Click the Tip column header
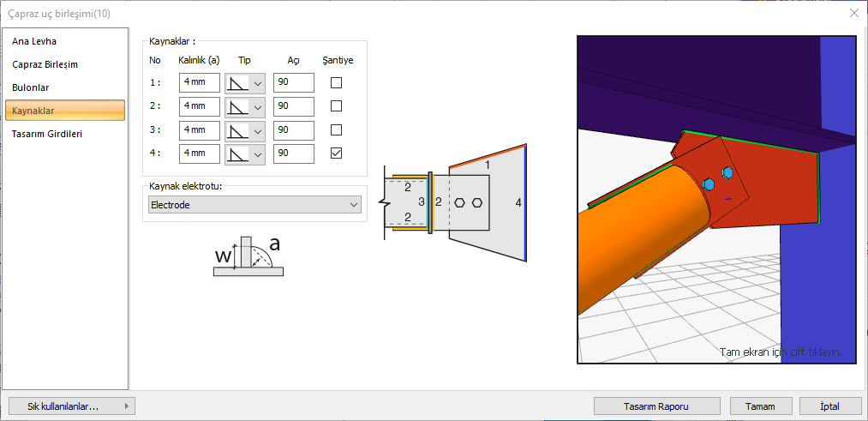The width and height of the screenshot is (868, 421). [x=244, y=60]
